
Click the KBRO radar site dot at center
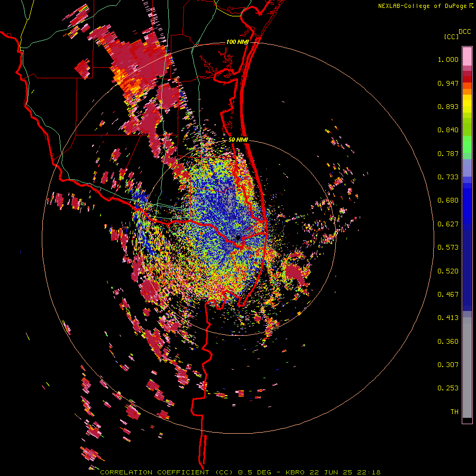click(x=238, y=237)
